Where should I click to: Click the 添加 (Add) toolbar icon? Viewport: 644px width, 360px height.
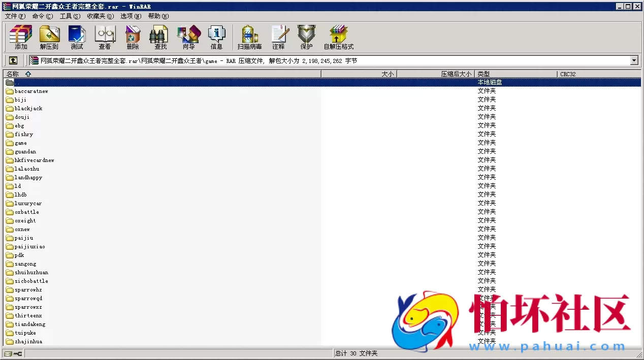[x=21, y=38]
